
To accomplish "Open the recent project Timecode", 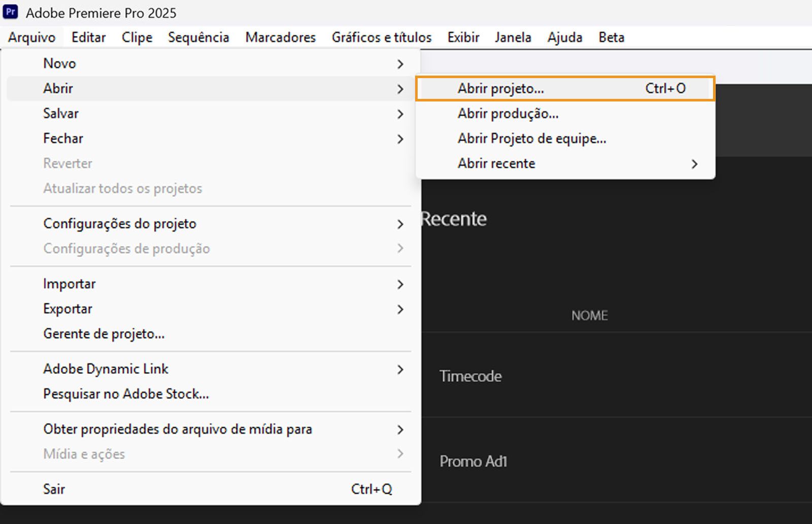I will pyautogui.click(x=470, y=376).
